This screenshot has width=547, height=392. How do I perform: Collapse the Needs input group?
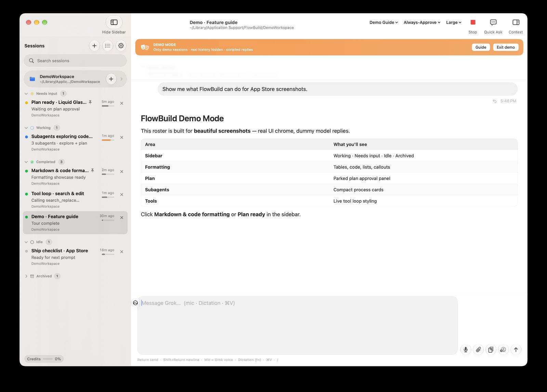(26, 94)
